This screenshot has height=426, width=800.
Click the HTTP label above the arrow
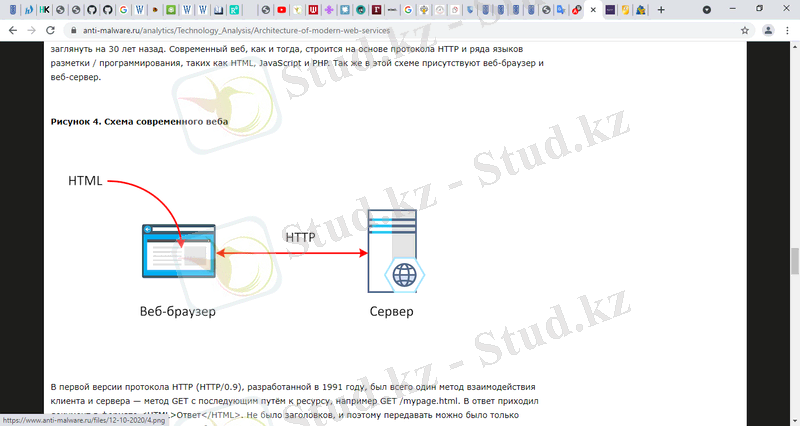pyautogui.click(x=300, y=237)
